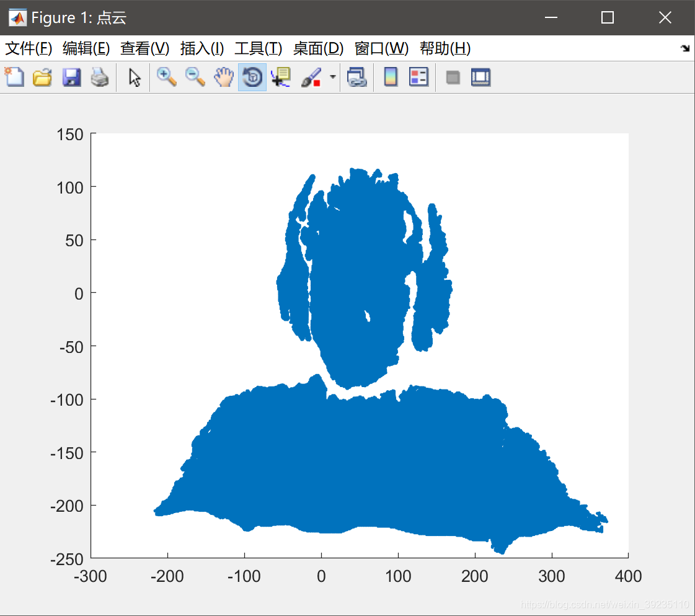Image resolution: width=695 pixels, height=616 pixels.
Task: Insert a legend using the toolbar icon
Action: 419,77
